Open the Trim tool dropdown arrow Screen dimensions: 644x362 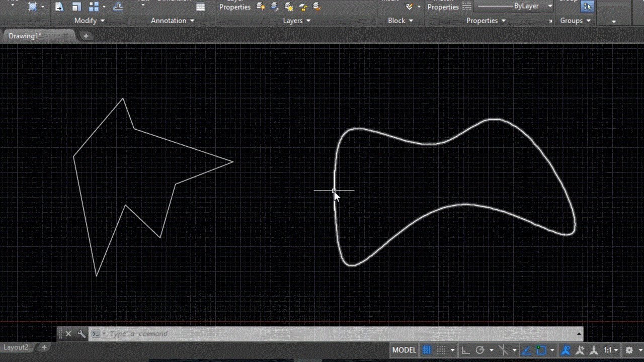click(42, 7)
